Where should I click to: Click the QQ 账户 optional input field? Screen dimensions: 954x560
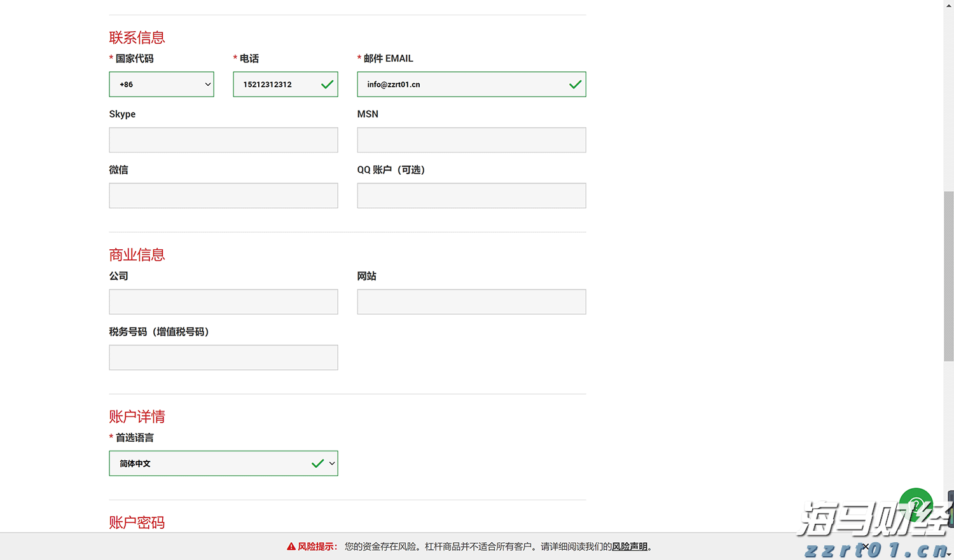[x=471, y=195]
